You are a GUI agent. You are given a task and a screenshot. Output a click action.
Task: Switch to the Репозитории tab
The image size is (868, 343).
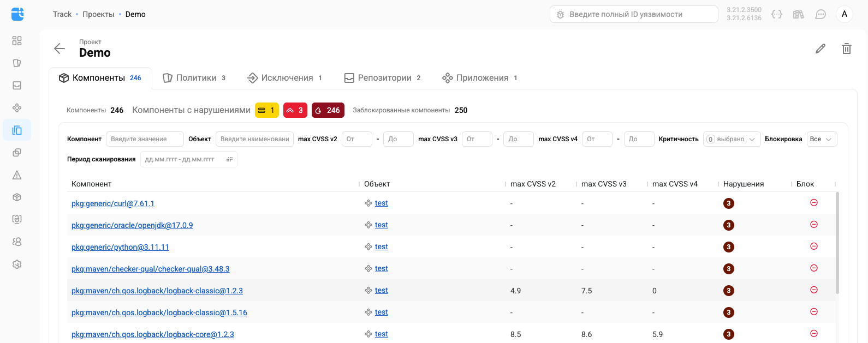pyautogui.click(x=383, y=78)
